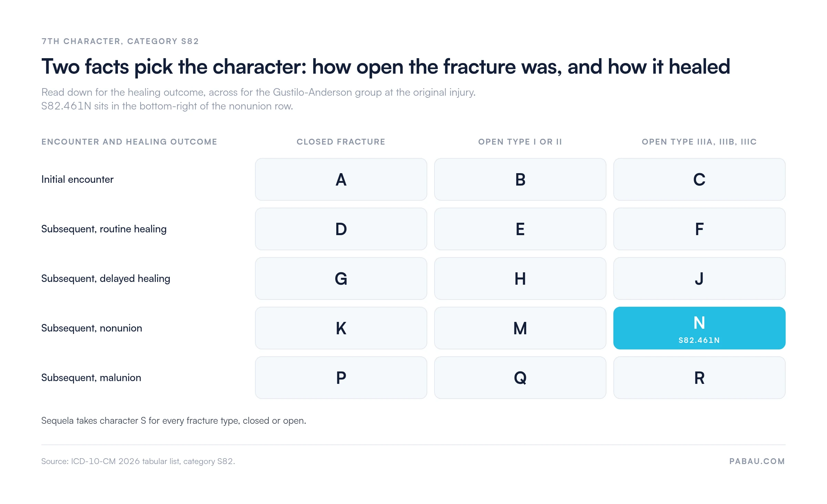Select the G delayed healing cell
This screenshot has height=504, width=827.
pyautogui.click(x=341, y=279)
